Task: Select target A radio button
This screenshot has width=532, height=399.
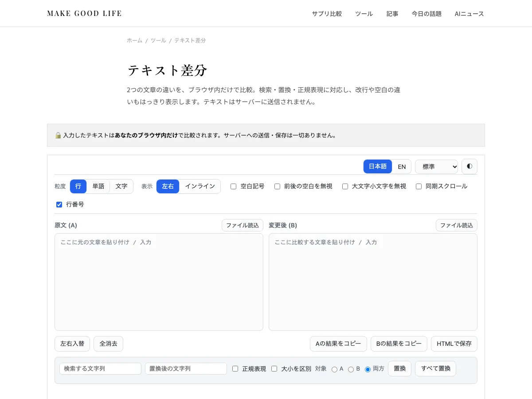Action: 334,369
